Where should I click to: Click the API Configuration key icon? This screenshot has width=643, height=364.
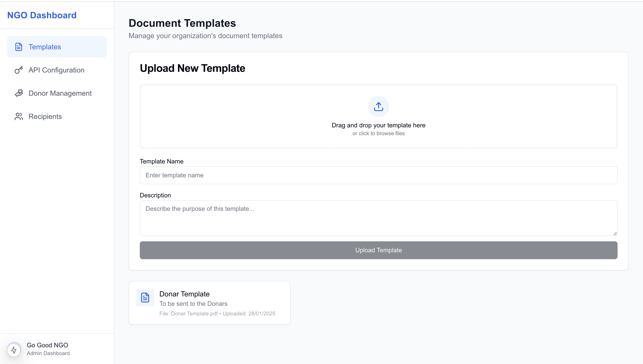point(19,70)
